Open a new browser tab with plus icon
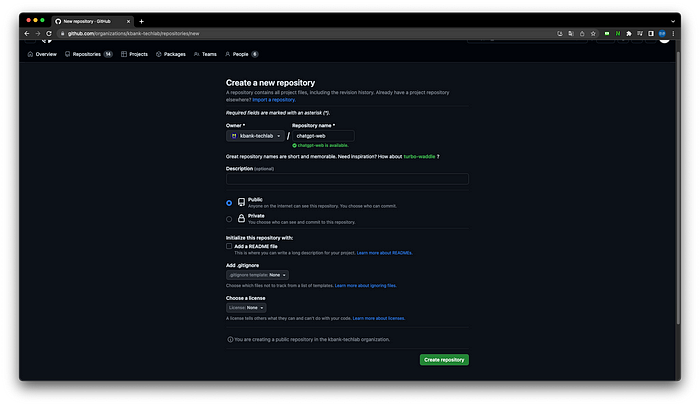Viewport: 700px width, 406px height. coord(141,21)
